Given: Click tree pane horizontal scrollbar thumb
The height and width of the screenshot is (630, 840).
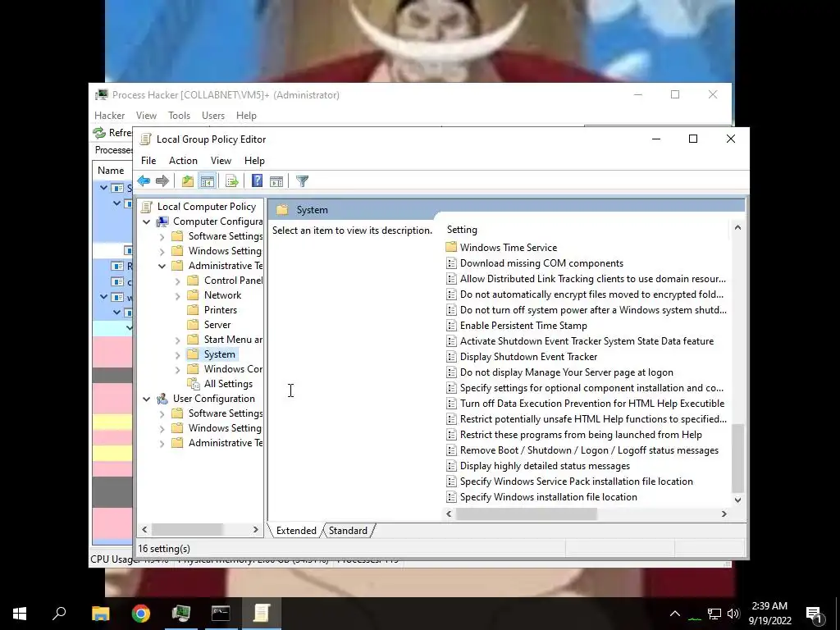Looking at the screenshot, I should (x=187, y=529).
